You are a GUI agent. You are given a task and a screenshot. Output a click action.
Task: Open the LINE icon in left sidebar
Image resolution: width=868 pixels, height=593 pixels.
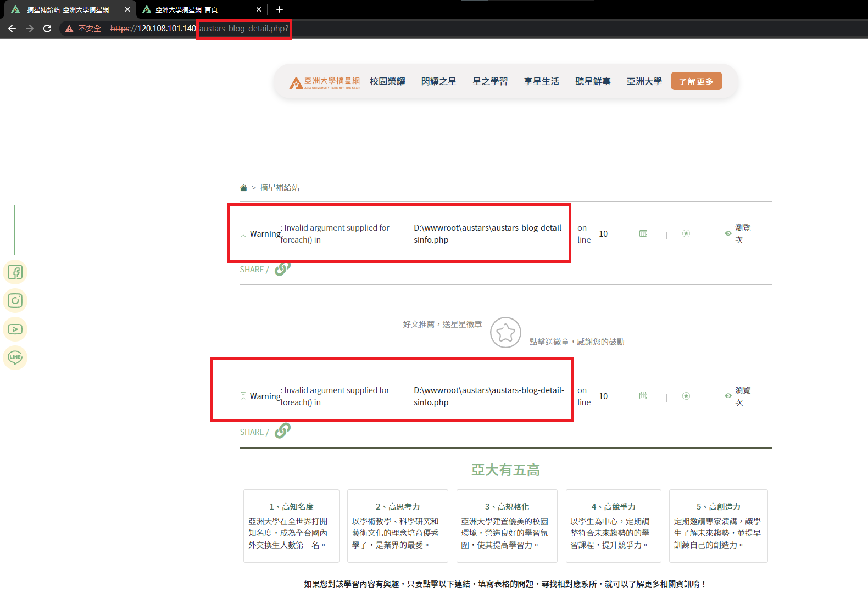[15, 358]
